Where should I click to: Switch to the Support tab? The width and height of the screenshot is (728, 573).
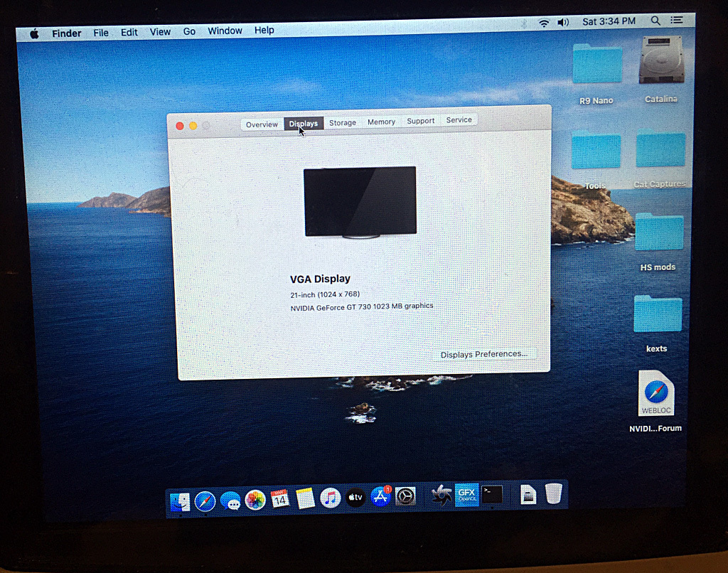point(421,121)
